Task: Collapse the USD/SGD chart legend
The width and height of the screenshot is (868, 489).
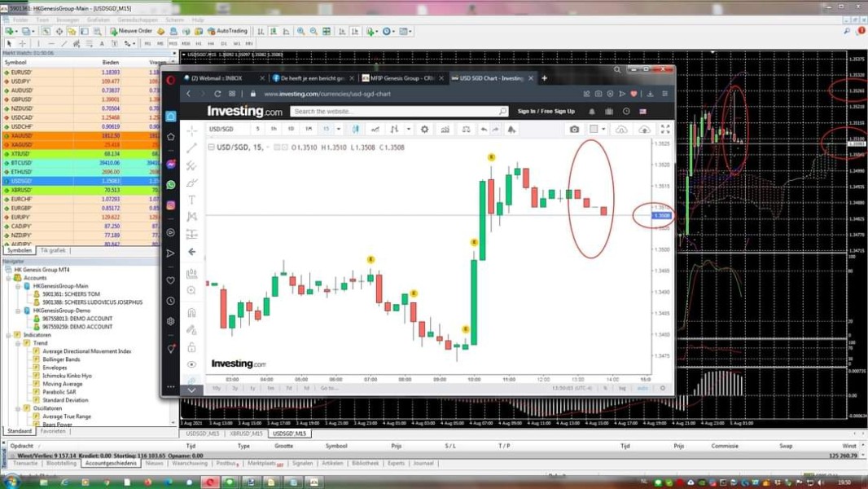Action: pyautogui.click(x=211, y=148)
